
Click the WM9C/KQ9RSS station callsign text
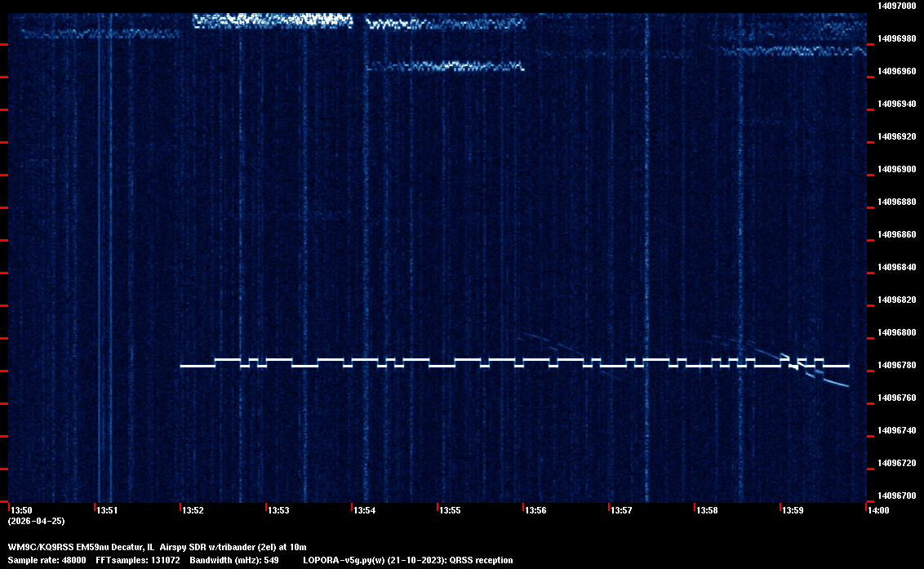click(40, 547)
